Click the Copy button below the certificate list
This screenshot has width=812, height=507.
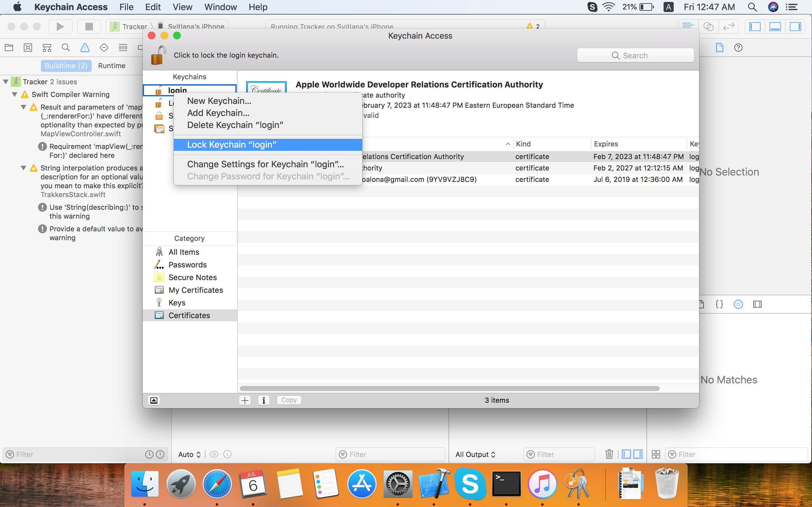point(289,400)
